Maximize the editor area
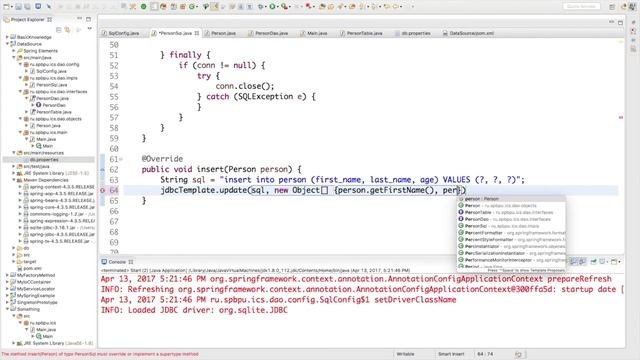 click(x=620, y=22)
